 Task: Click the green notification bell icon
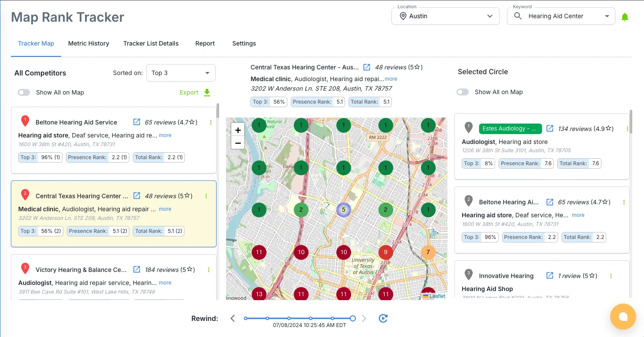[624, 17]
